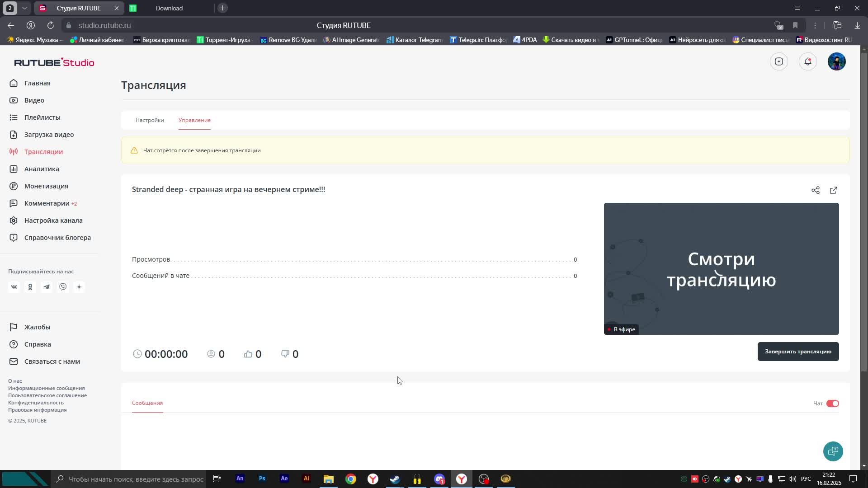Open Монетизация in the sidebar
Viewport: 868px width, 488px height.
tap(46, 186)
